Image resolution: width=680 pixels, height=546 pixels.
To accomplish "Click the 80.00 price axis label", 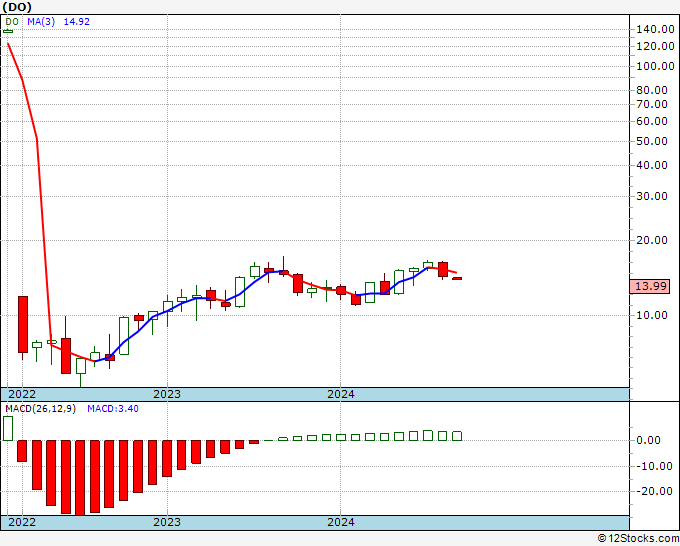I will point(652,90).
